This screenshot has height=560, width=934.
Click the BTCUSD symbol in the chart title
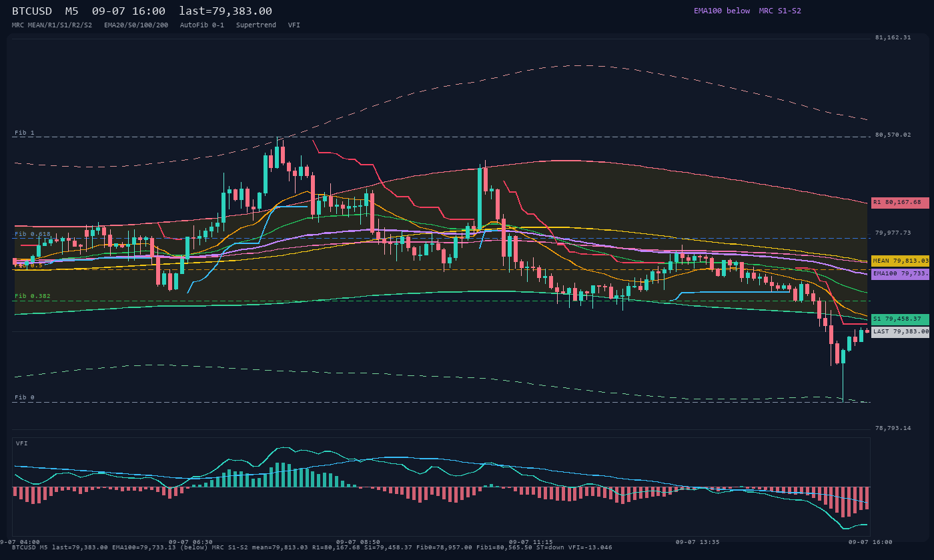click(x=32, y=11)
